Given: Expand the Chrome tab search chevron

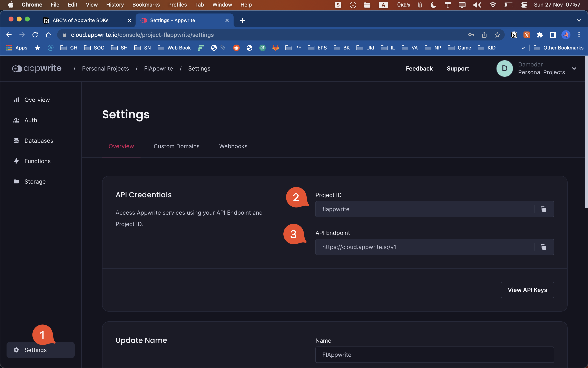Looking at the screenshot, I should click(579, 20).
